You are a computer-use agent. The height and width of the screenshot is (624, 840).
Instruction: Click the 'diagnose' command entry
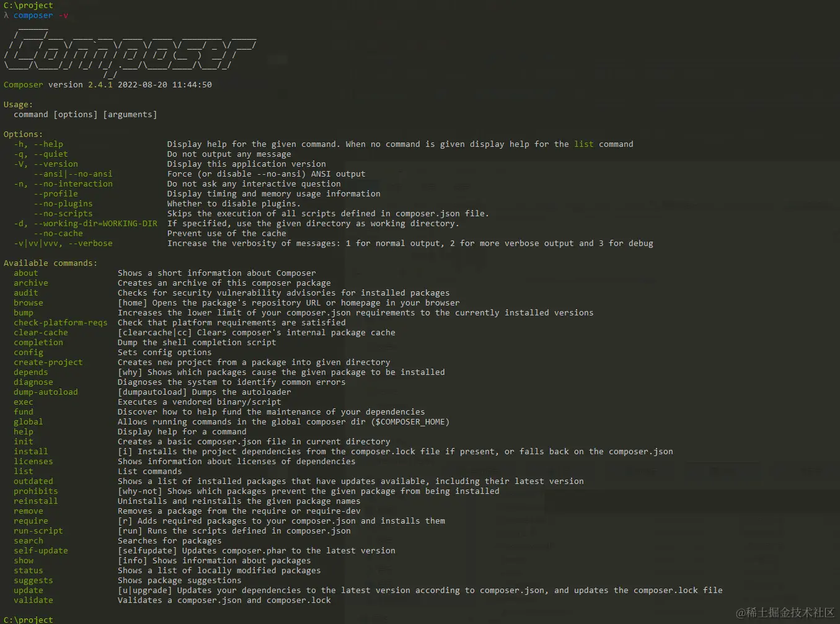point(33,382)
